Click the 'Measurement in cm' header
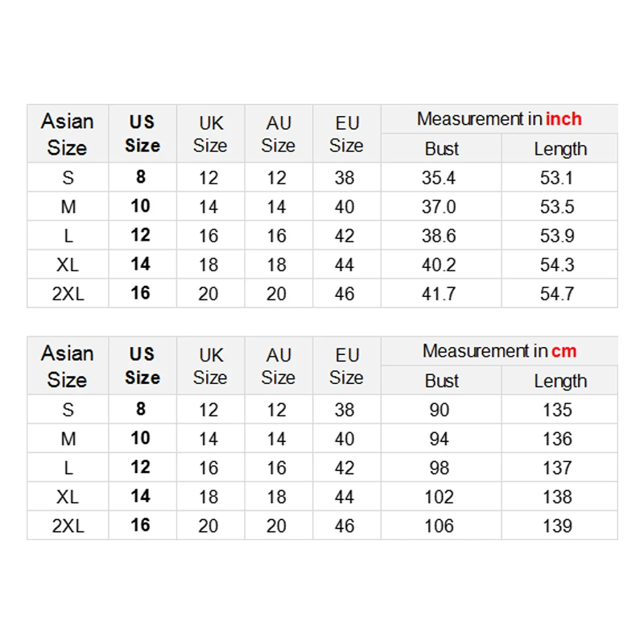 499,351
